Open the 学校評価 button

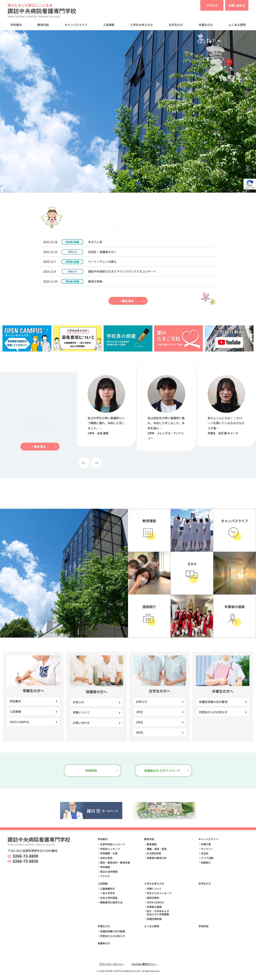coord(92,770)
